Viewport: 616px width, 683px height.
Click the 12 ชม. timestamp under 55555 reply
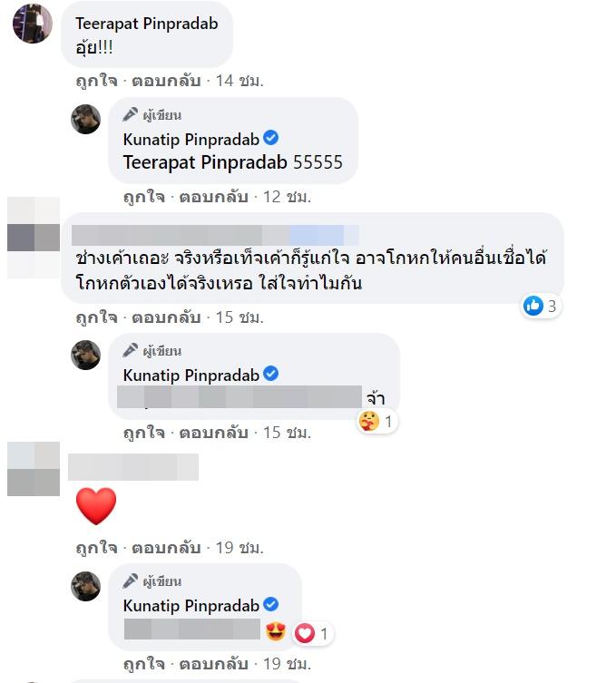[287, 197]
